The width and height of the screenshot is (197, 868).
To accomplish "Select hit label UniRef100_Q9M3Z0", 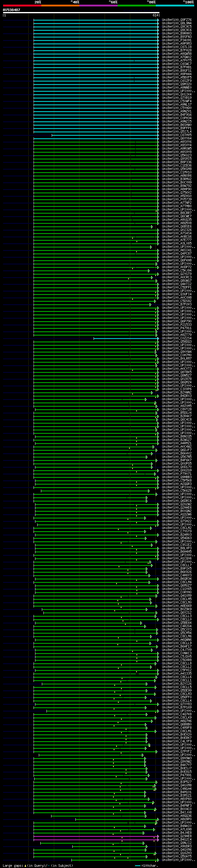I will pos(177,84).
